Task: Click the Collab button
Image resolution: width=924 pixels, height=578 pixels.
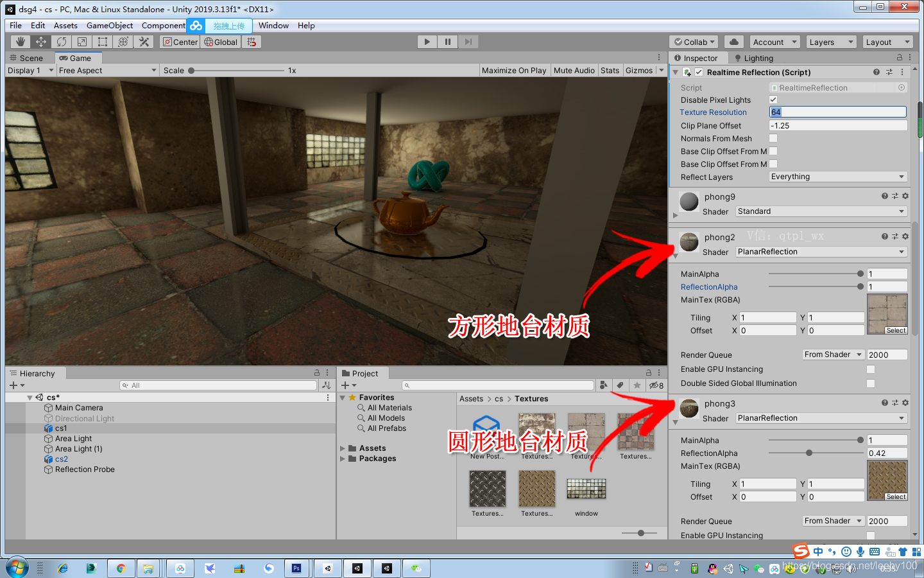Action: point(694,42)
